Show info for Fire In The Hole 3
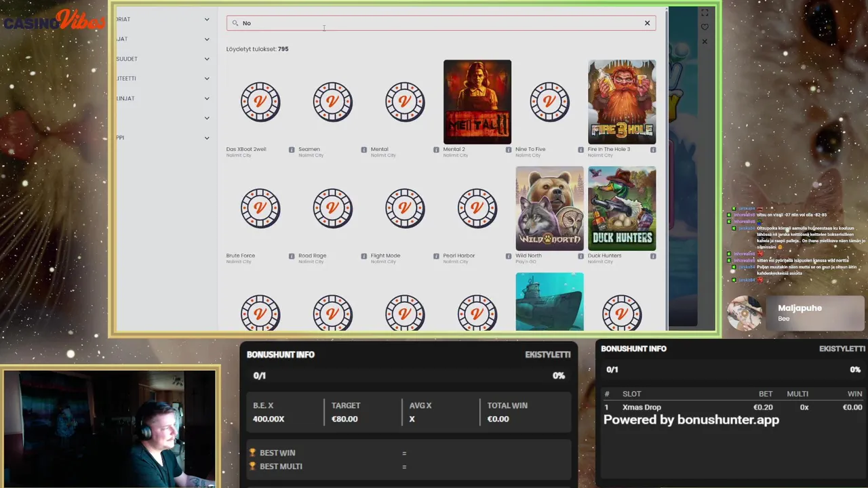868x488 pixels. click(653, 150)
